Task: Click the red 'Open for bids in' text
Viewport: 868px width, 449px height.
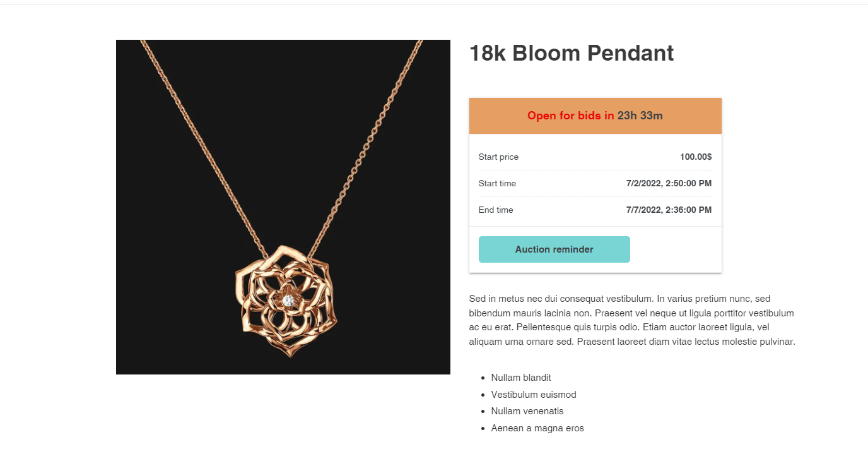Action: [x=570, y=116]
